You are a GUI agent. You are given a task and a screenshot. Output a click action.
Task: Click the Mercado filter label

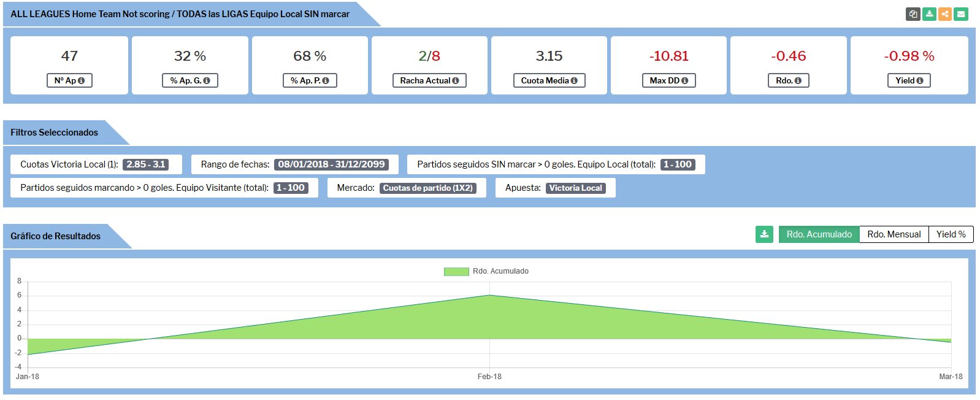pyautogui.click(x=356, y=188)
